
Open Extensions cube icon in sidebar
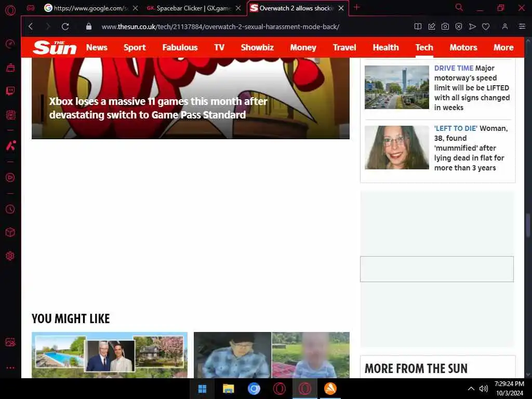10,232
